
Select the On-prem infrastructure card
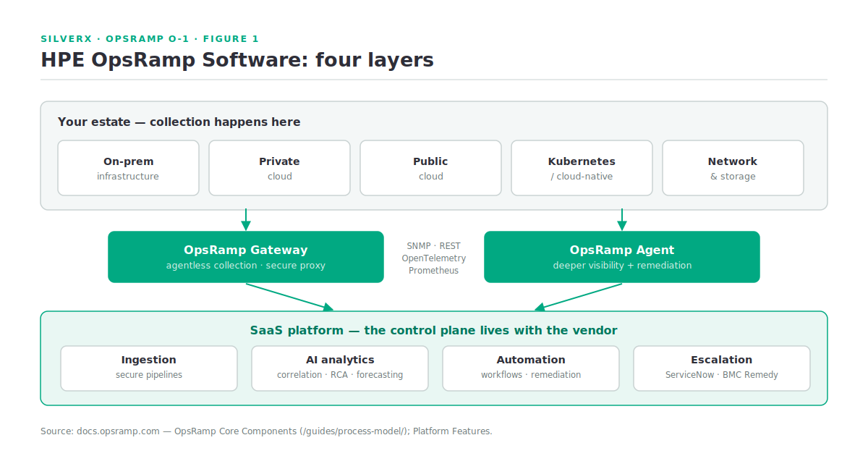pos(128,168)
